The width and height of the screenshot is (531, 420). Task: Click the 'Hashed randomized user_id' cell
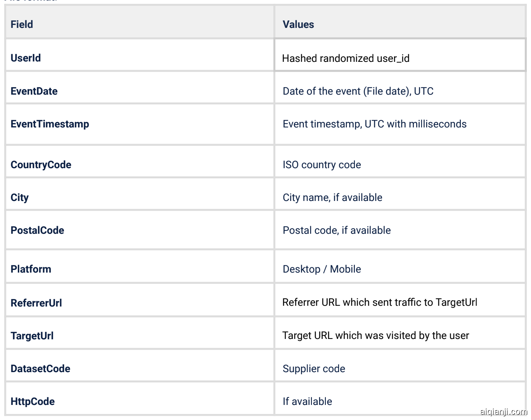[x=345, y=58]
